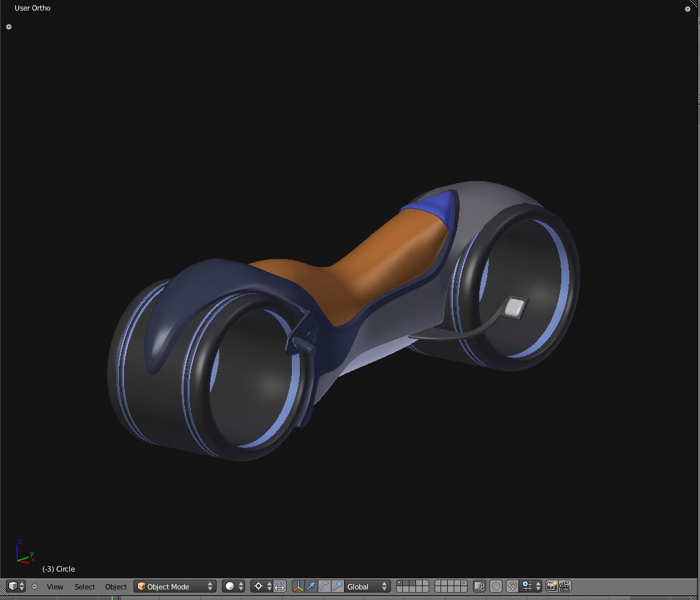This screenshot has height=600, width=700.
Task: Open the Global transform orientation dropdown
Action: tap(367, 586)
